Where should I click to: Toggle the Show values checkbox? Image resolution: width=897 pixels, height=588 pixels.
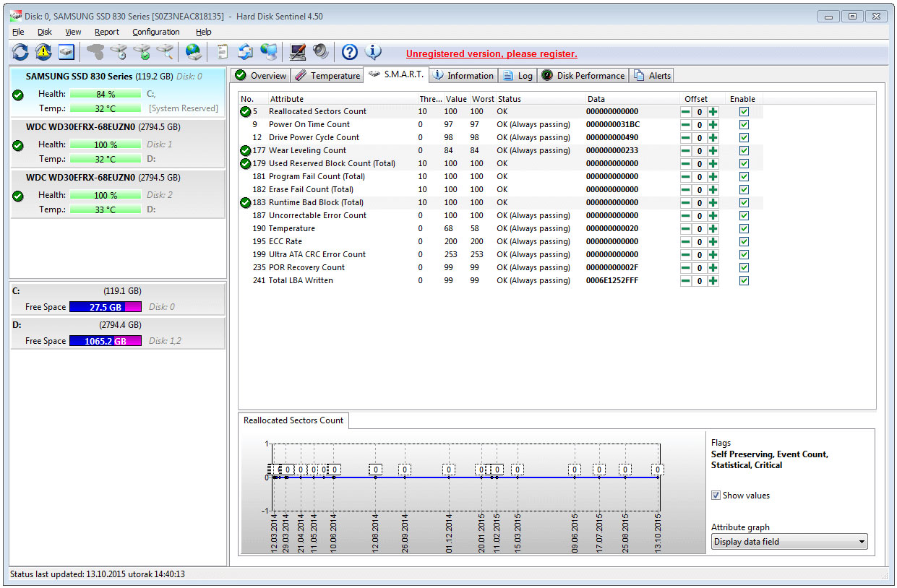coord(716,496)
